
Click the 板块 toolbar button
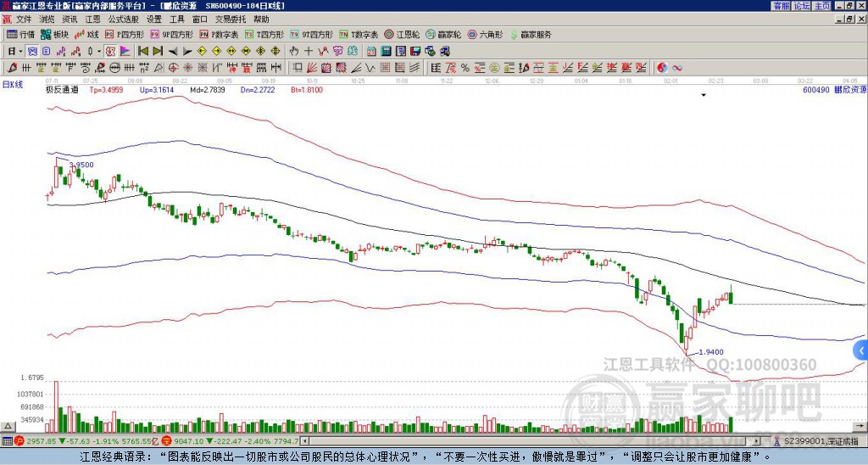point(54,34)
